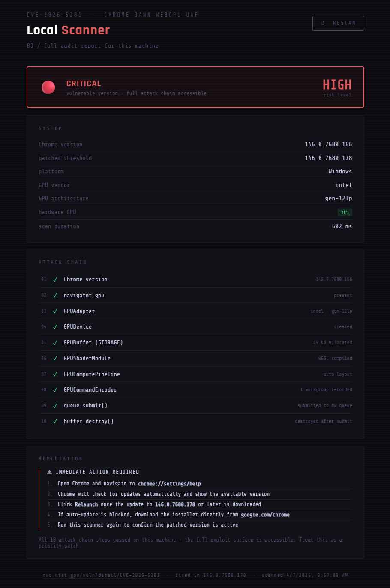Click the red critical status indicator circle
Screen dimensions: 390x588
(48, 87)
